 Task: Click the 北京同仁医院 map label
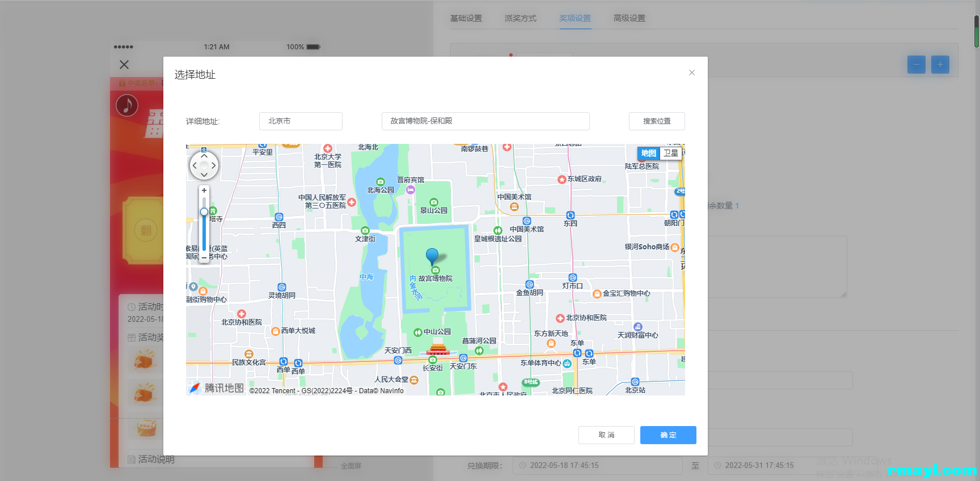pos(572,391)
